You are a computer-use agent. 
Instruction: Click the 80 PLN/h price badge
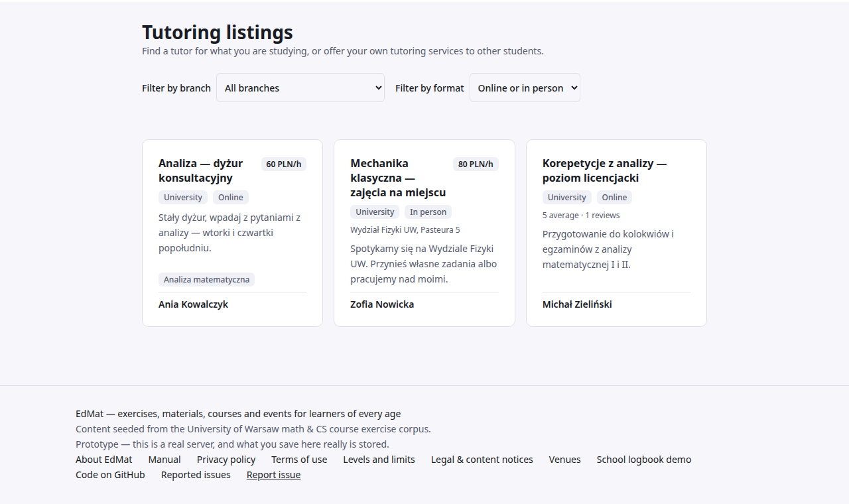click(476, 164)
